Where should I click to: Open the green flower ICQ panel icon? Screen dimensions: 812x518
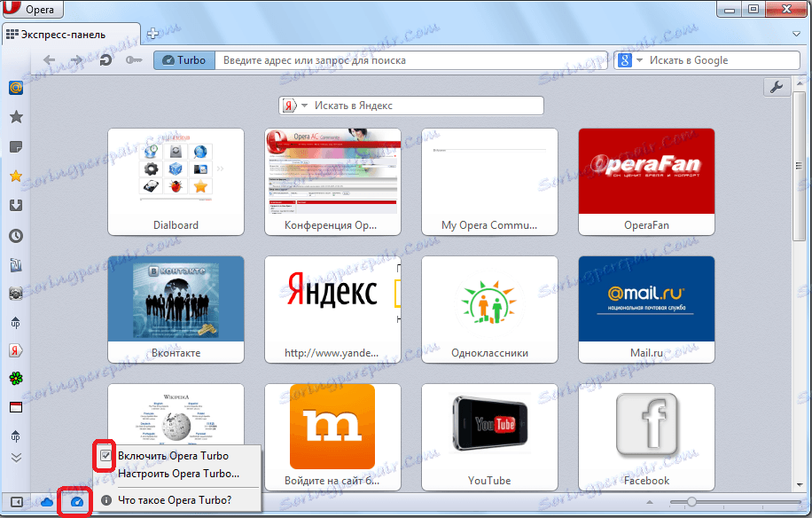coord(16,379)
